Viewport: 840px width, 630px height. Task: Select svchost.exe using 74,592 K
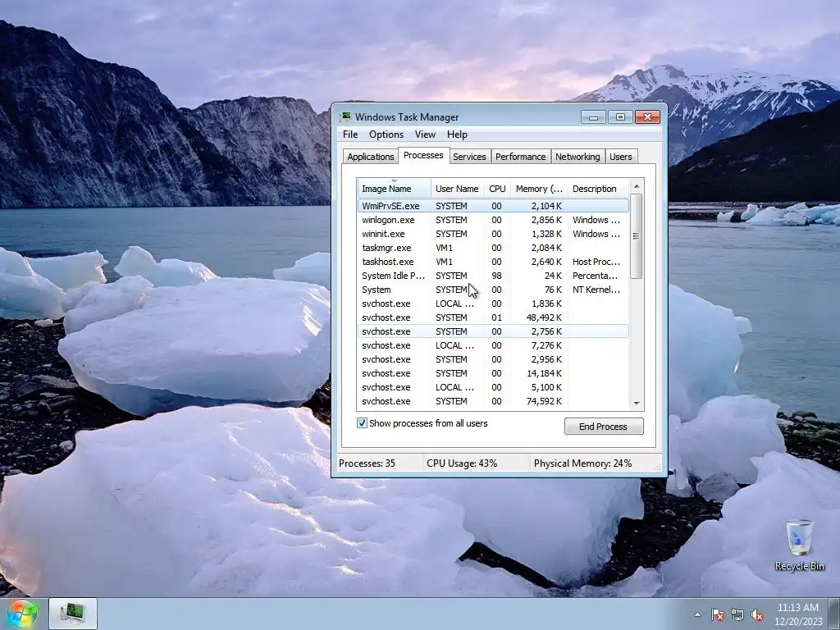click(493, 400)
